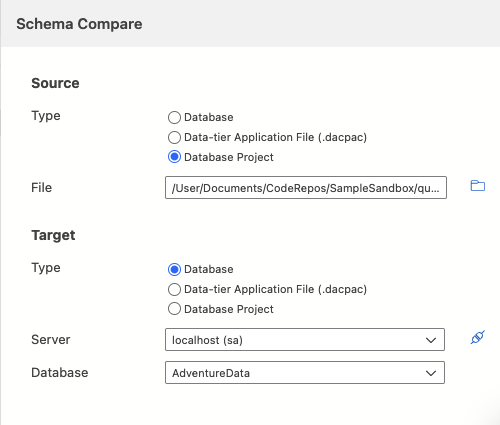Select Target Data-tier Application File (.dacpac) option

[x=174, y=289]
